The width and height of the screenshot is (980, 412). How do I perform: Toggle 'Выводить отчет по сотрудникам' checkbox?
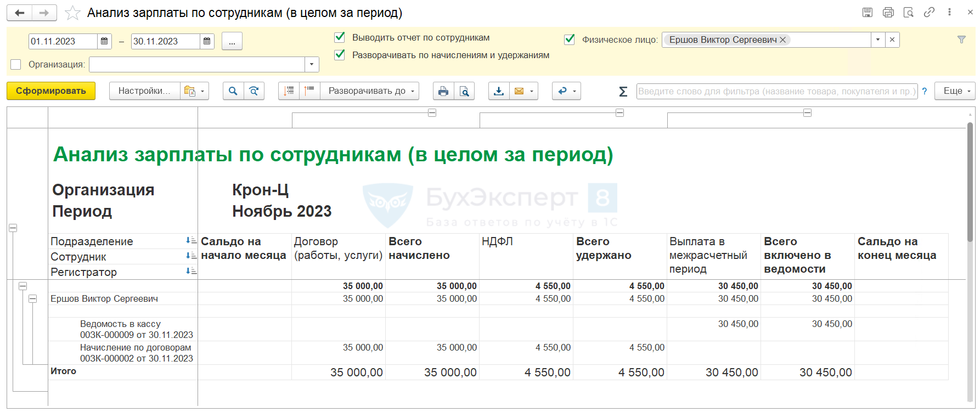(x=340, y=37)
